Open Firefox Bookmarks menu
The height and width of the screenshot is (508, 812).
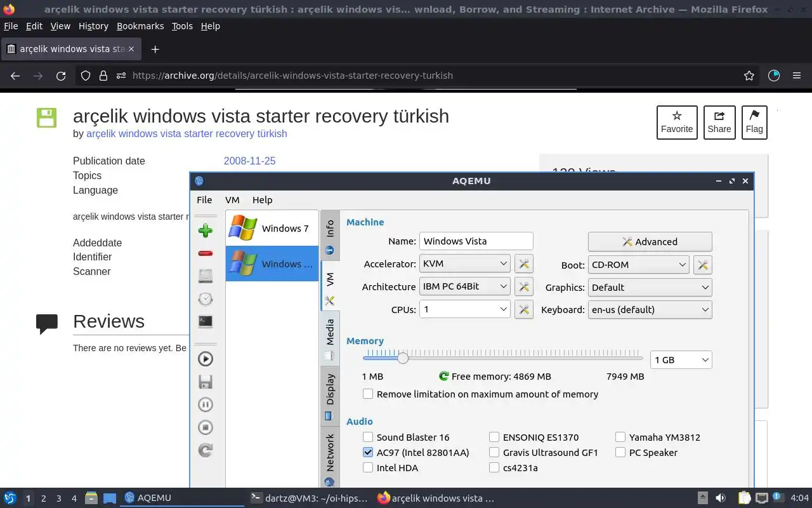(x=140, y=26)
